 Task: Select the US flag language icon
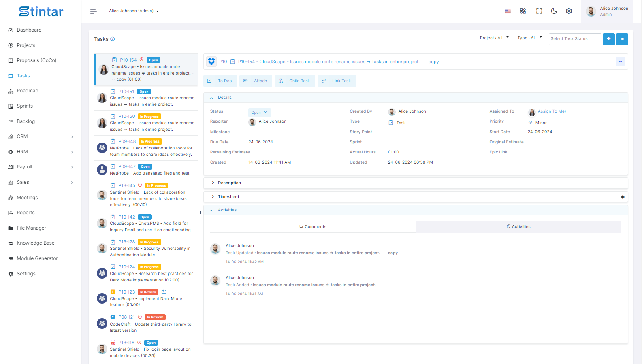click(508, 11)
